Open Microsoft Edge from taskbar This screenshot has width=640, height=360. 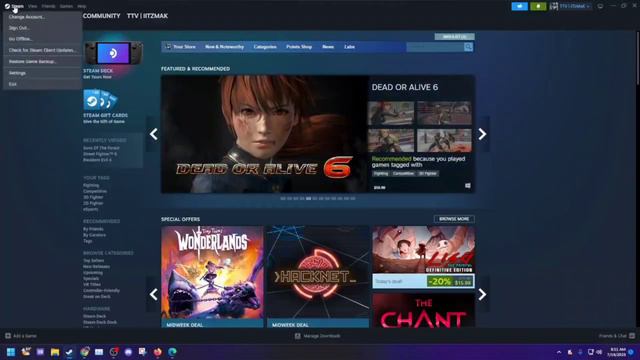pyautogui.click(x=172, y=352)
